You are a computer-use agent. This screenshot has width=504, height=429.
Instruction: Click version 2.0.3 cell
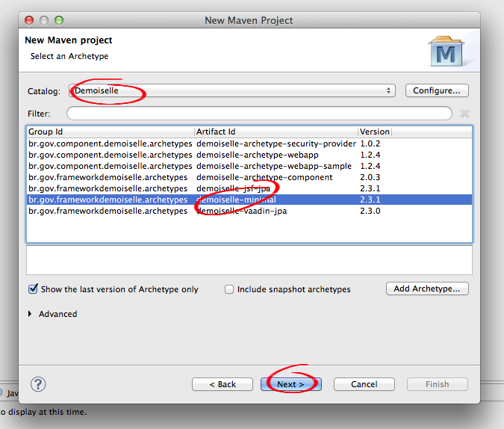pyautogui.click(x=370, y=177)
